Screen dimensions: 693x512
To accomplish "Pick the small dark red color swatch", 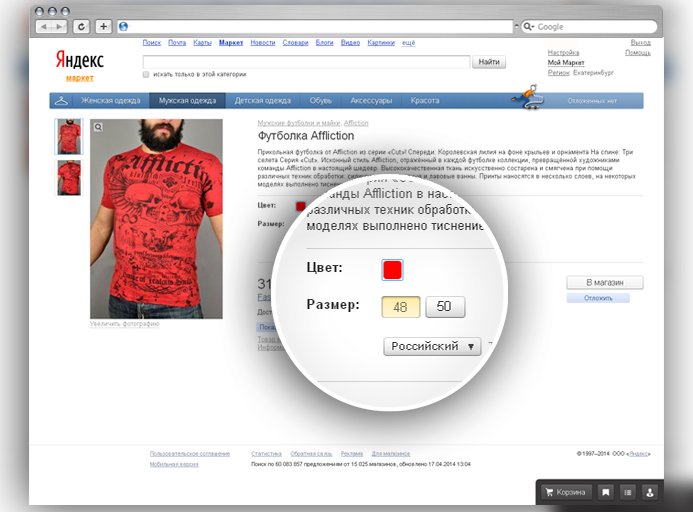I will pos(301,206).
